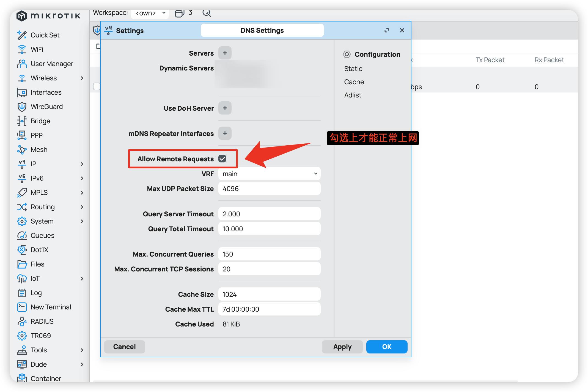This screenshot has width=588, height=392.
Task: Confirm with the OK button
Action: 387,347
